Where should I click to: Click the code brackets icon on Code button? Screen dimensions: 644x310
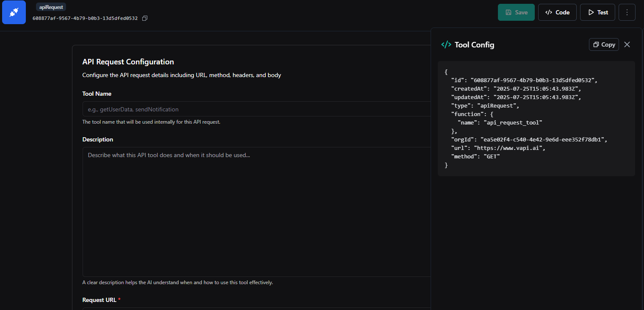click(x=549, y=12)
